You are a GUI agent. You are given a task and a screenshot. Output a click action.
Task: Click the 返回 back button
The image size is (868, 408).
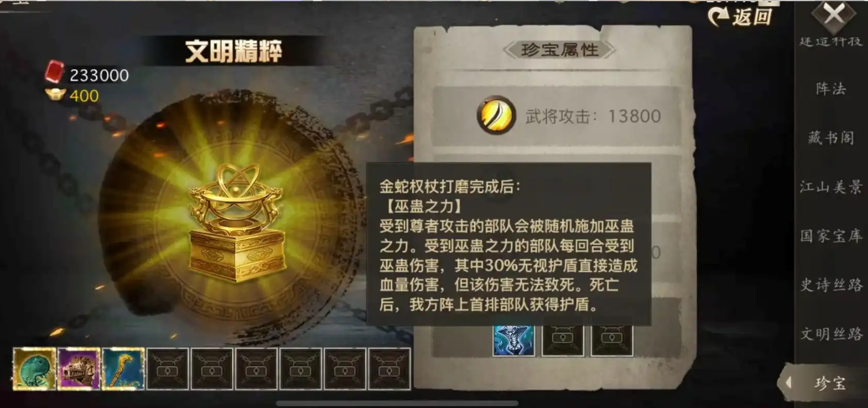[x=740, y=17]
